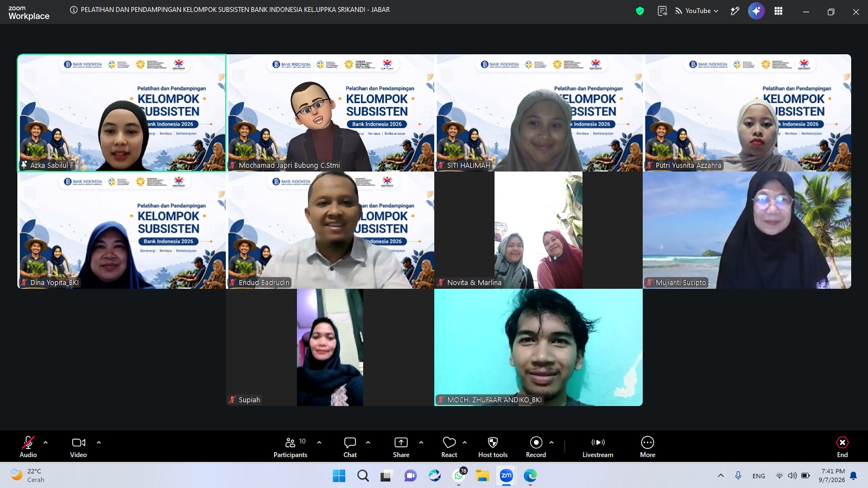Open the More options ellipsis icon

coord(648,442)
